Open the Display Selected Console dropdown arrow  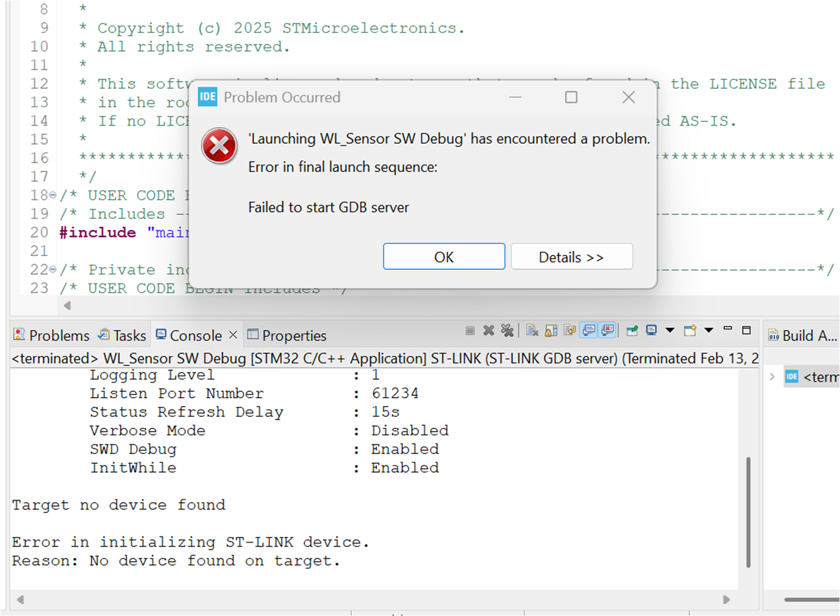tap(670, 330)
